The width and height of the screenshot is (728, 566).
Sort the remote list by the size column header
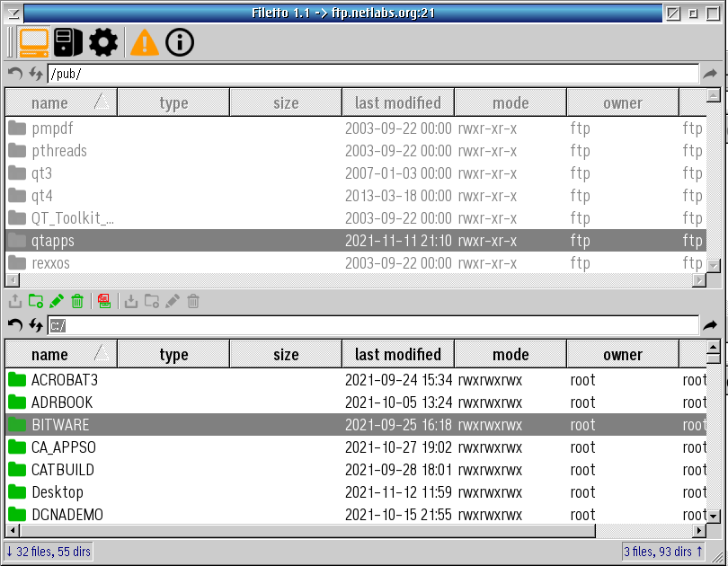pyautogui.click(x=286, y=103)
